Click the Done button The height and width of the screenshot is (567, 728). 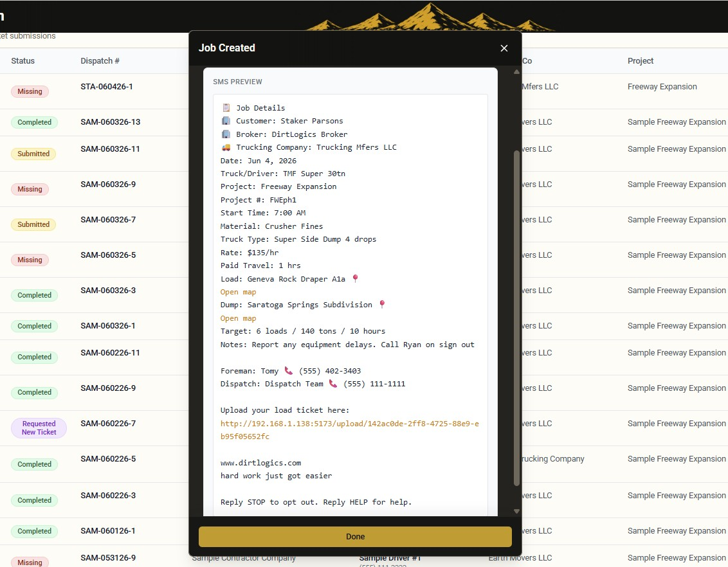[x=355, y=536]
